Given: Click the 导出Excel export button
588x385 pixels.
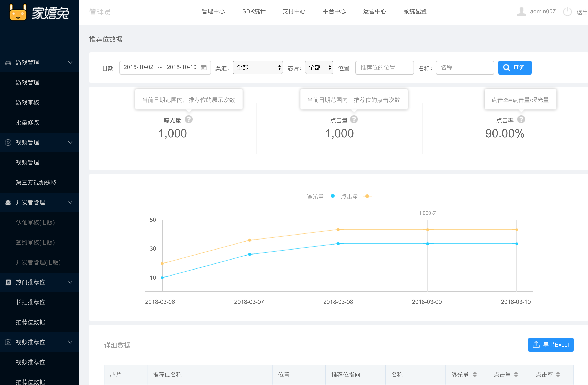Looking at the screenshot, I should tap(551, 345).
